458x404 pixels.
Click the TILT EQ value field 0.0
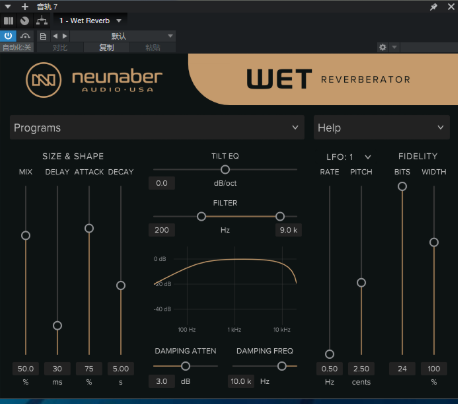point(162,183)
